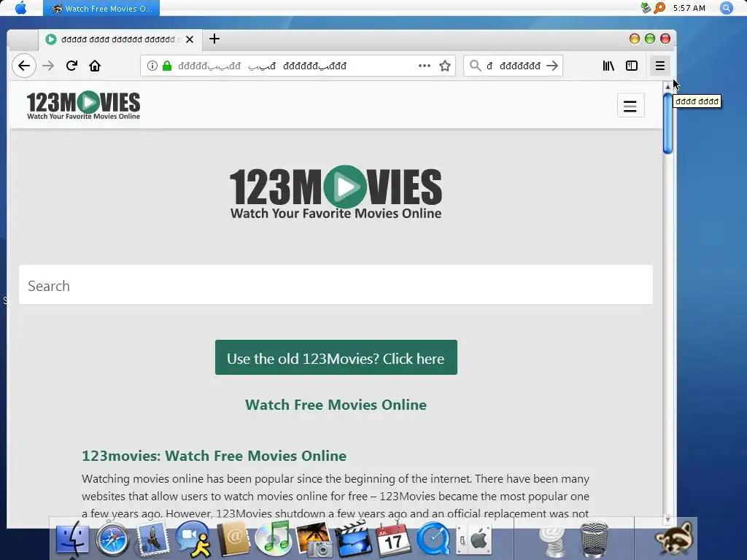Click the green maximize window button
747x560 pixels.
650,39
